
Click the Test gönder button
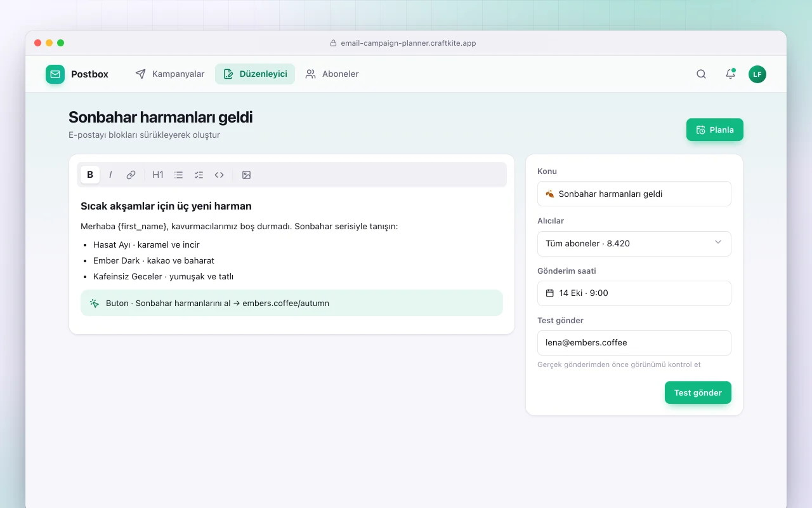698,392
